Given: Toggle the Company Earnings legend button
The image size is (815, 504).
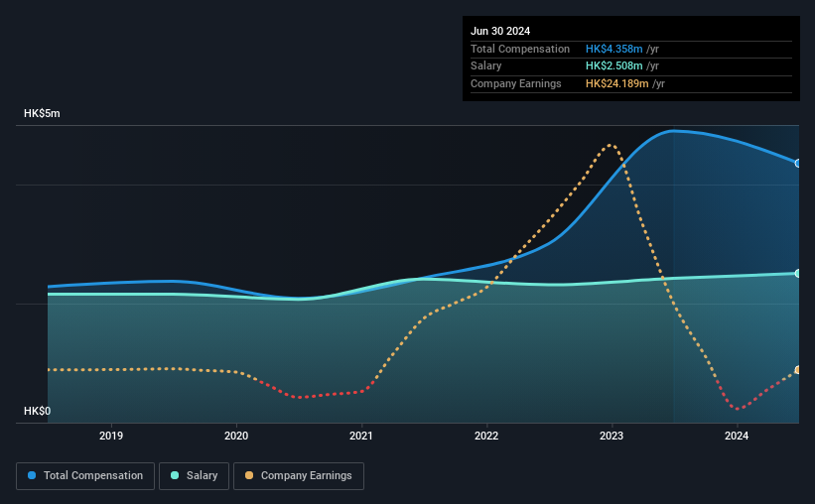Looking at the screenshot, I should tap(299, 476).
